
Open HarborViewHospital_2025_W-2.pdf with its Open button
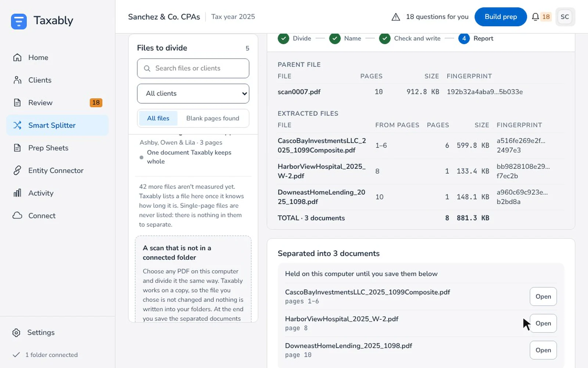point(543,323)
